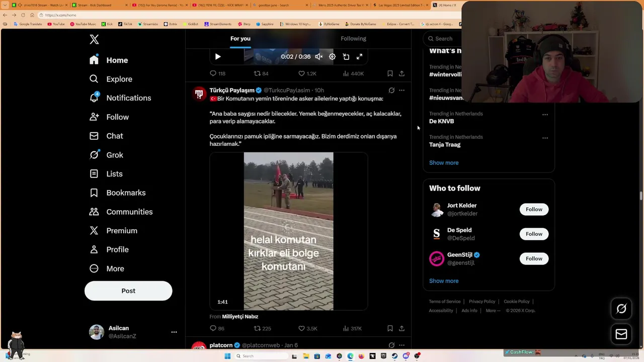Bookmark the post with 317K views
644x362 pixels.
[390, 328]
